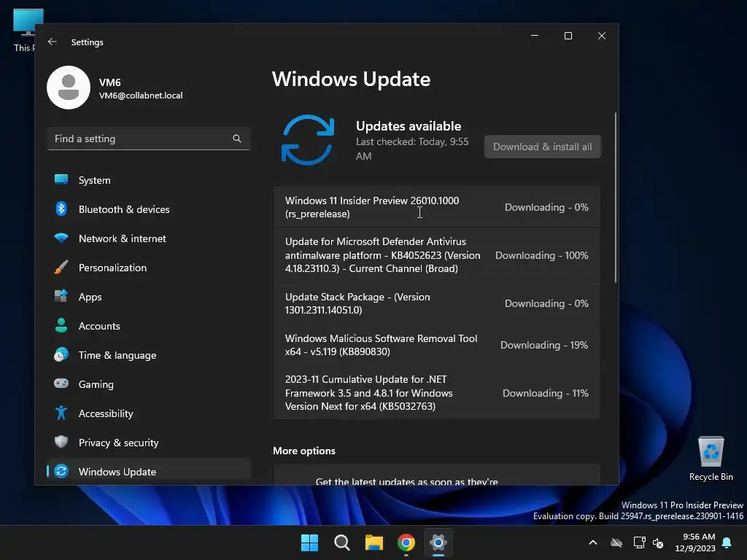Select Windows 11 Insider Preview 26010.1000 update
The width and height of the screenshot is (747, 560).
[x=437, y=207]
